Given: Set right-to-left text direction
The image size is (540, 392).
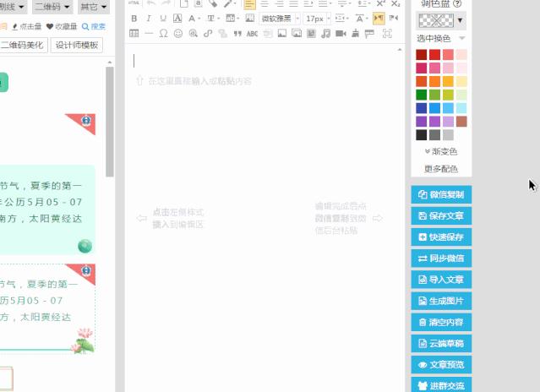Looking at the screenshot, I should coord(394,19).
